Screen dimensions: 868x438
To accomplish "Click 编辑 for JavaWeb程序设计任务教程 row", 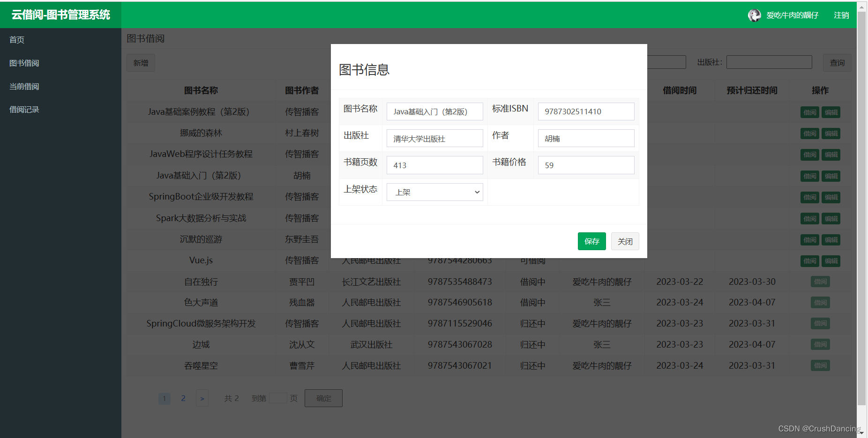I will click(x=831, y=155).
